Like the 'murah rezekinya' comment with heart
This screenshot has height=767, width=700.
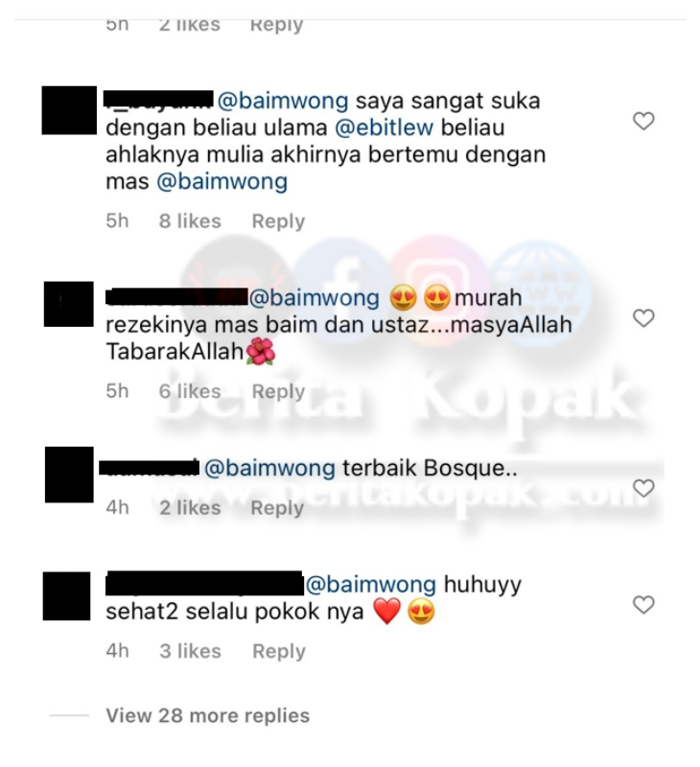click(643, 318)
